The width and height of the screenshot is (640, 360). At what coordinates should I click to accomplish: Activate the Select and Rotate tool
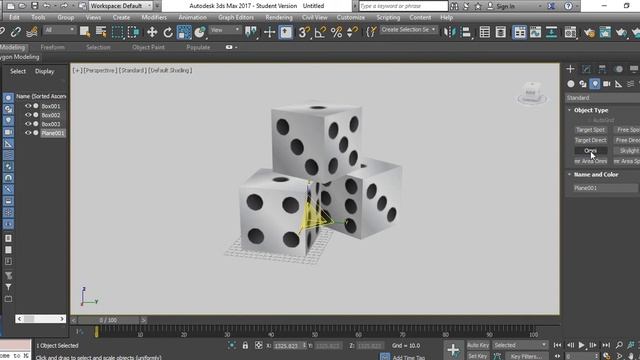(x=168, y=32)
